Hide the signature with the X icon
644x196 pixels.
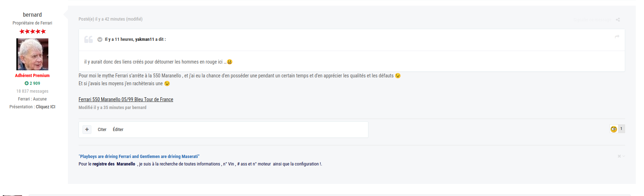[619, 156]
